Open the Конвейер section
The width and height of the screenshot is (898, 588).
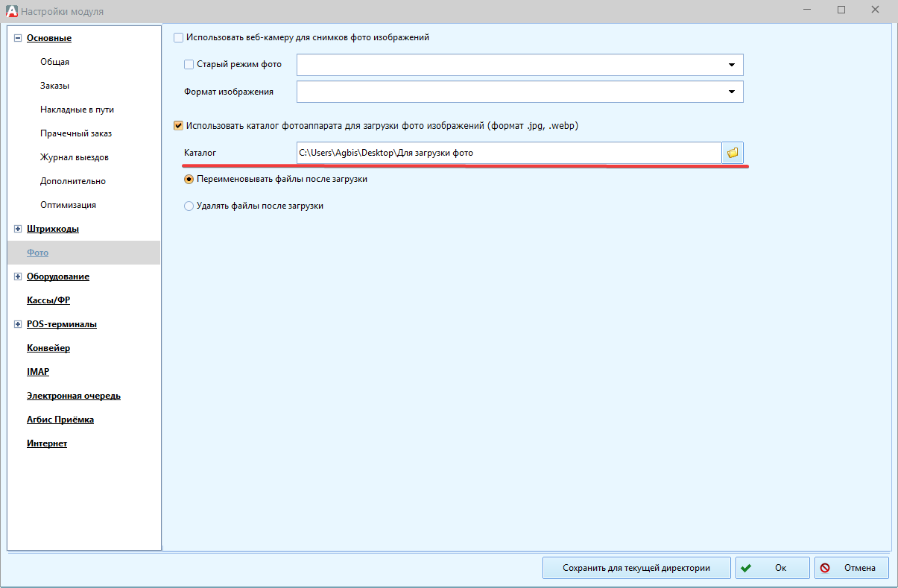tap(48, 348)
